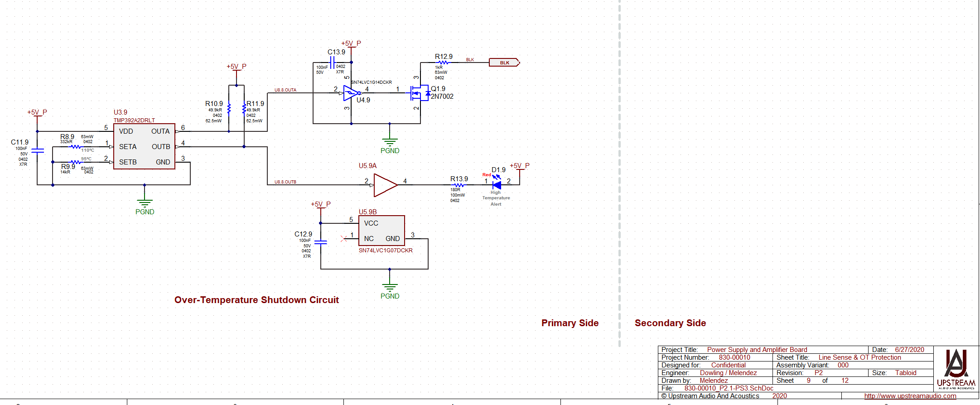This screenshot has width=980, height=405.
Task: Select the Sheet Title Line Sense & OT Protection
Action: (x=859, y=357)
